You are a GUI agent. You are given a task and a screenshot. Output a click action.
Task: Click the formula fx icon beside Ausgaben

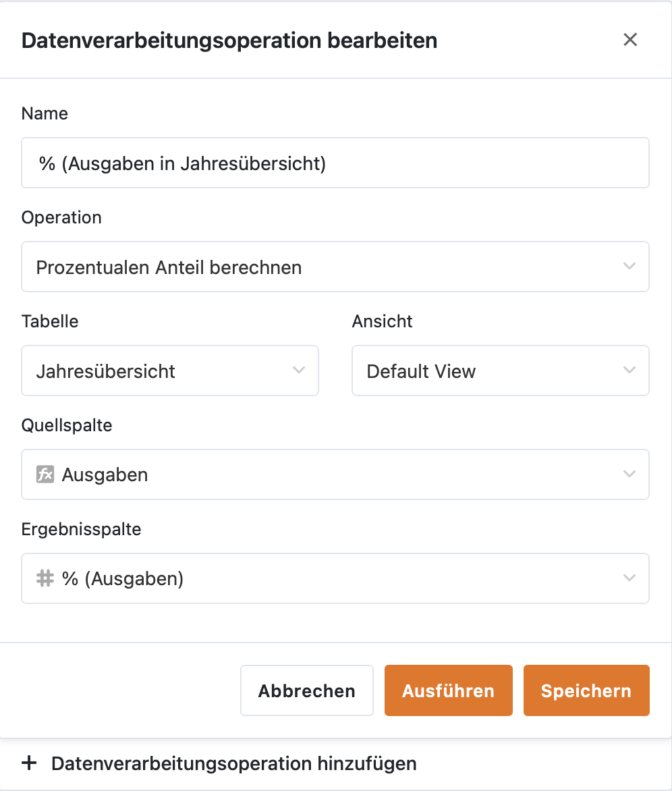[45, 474]
